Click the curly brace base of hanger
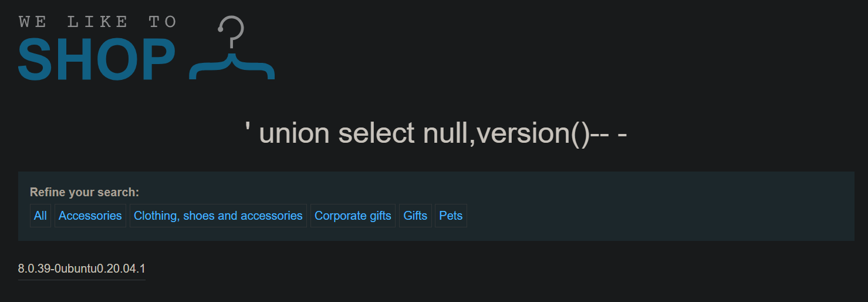The width and height of the screenshot is (868, 302). (232, 66)
